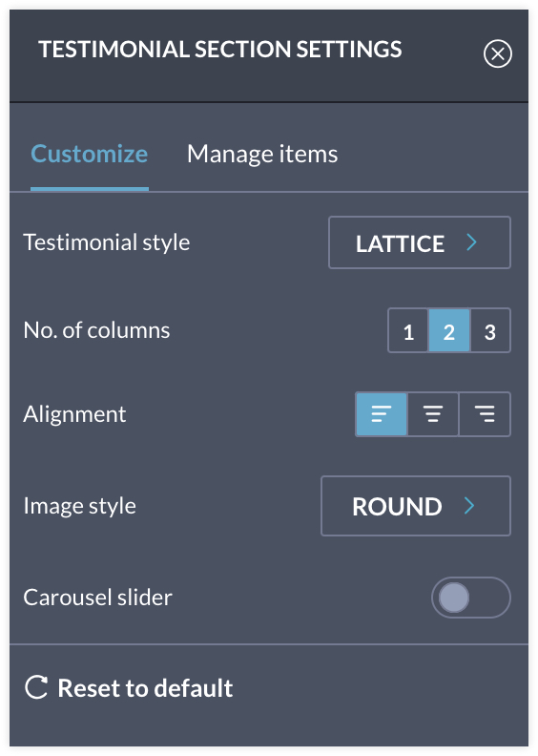
Task: Set number of columns to 2
Action: click(449, 330)
